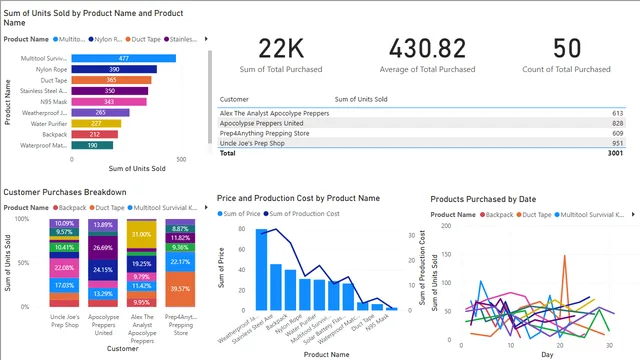
Task: Click the Stainless Steel Axe price bar
Action: tap(276, 287)
